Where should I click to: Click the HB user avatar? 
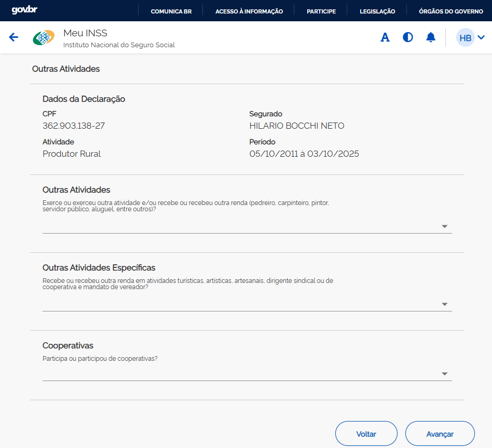[465, 38]
